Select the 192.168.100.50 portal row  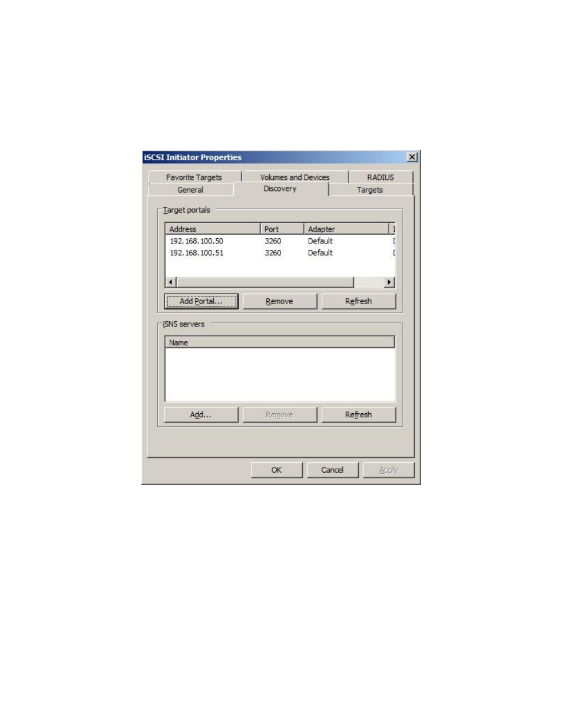pyautogui.click(x=197, y=241)
